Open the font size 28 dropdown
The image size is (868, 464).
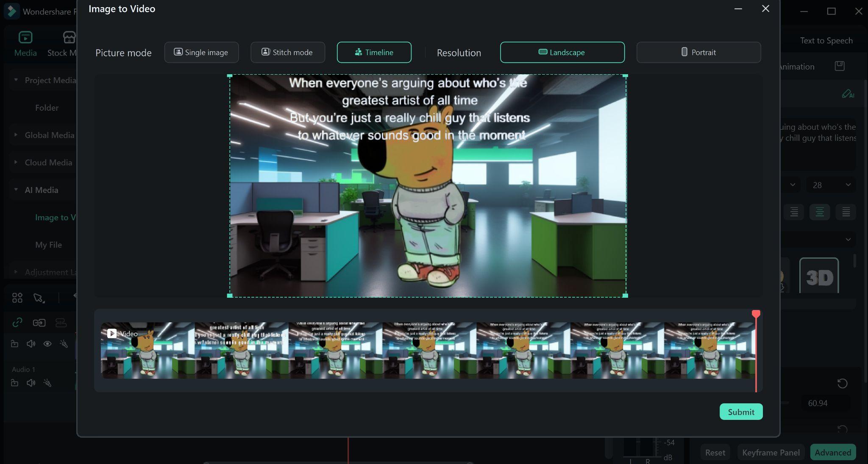[x=831, y=184]
